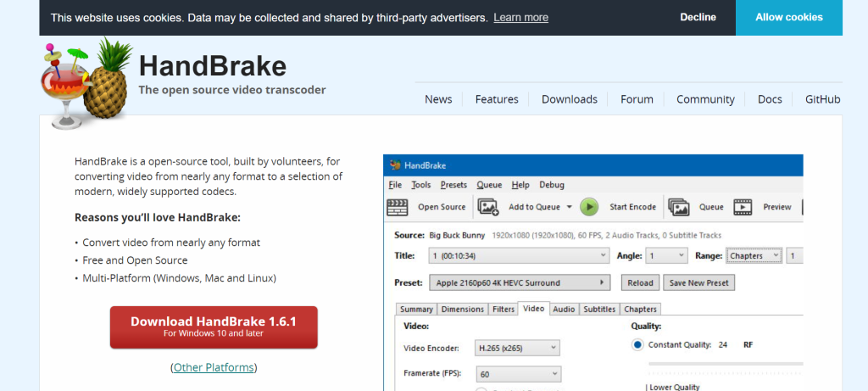Decline cookies in the banner
Screen dimensions: 868x391
(698, 17)
